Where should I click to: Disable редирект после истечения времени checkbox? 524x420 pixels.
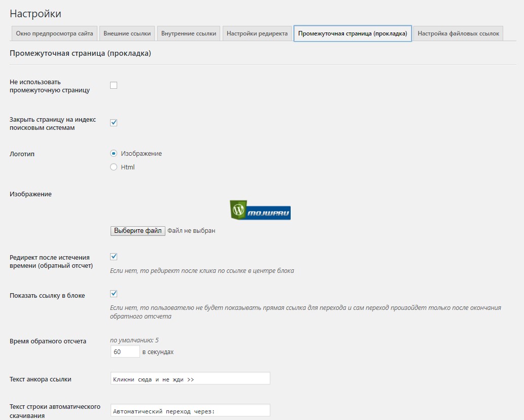coord(114,257)
